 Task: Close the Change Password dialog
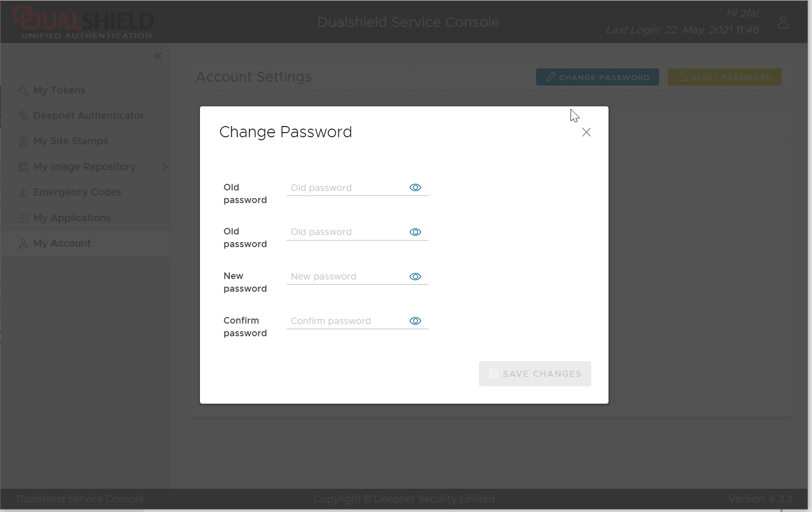(586, 132)
